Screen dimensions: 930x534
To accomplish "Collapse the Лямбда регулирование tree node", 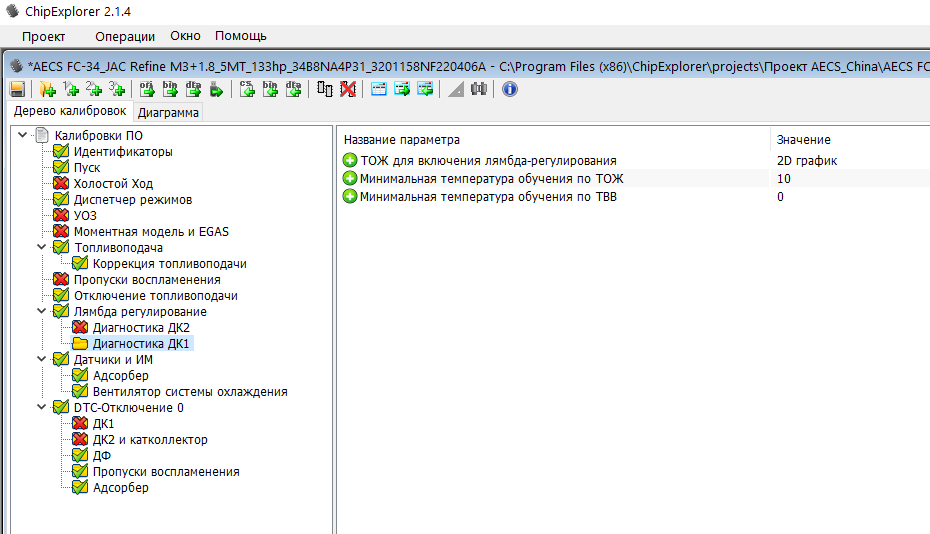I will 42,312.
